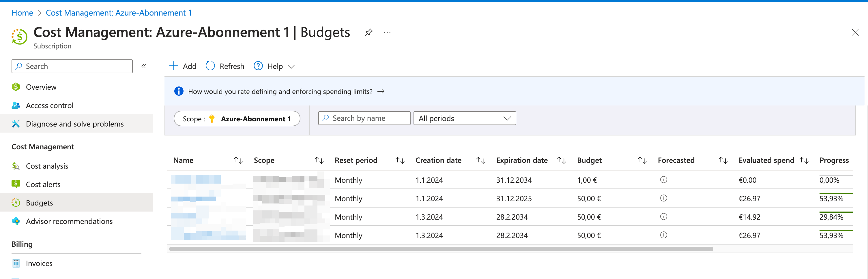This screenshot has width=868, height=279.
Task: Navigate to Home via breadcrumb link
Action: pos(22,13)
